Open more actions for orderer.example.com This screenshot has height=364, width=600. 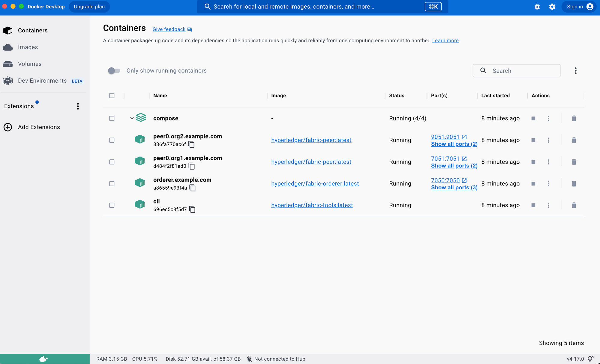[x=548, y=184]
